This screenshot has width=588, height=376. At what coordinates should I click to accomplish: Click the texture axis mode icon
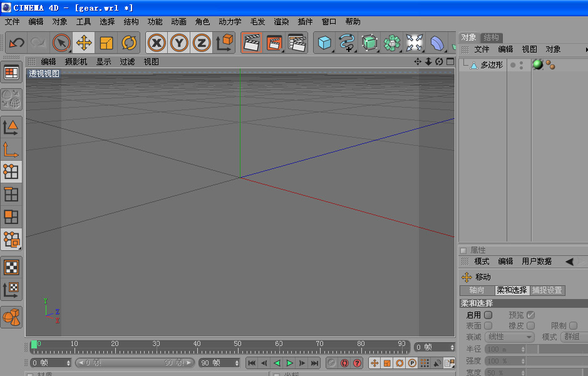11,290
